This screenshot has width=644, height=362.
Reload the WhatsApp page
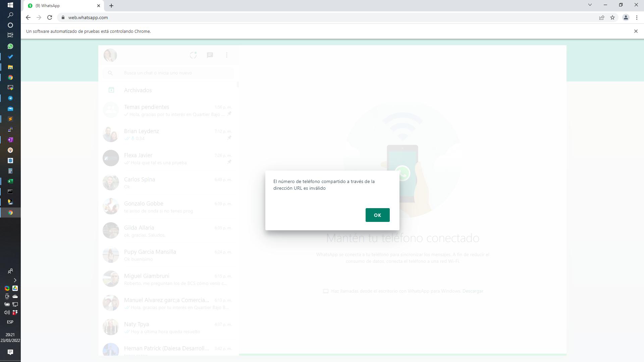pyautogui.click(x=50, y=17)
